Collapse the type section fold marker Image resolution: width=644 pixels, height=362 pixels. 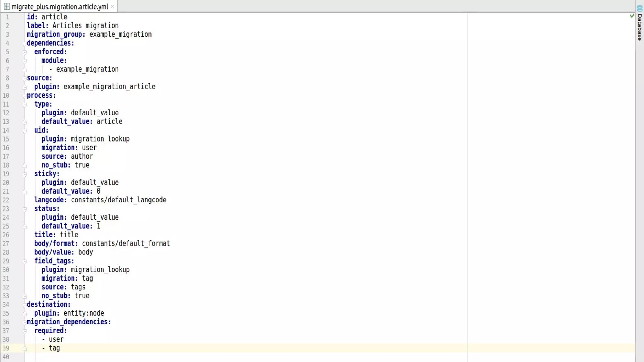pyautogui.click(x=25, y=104)
